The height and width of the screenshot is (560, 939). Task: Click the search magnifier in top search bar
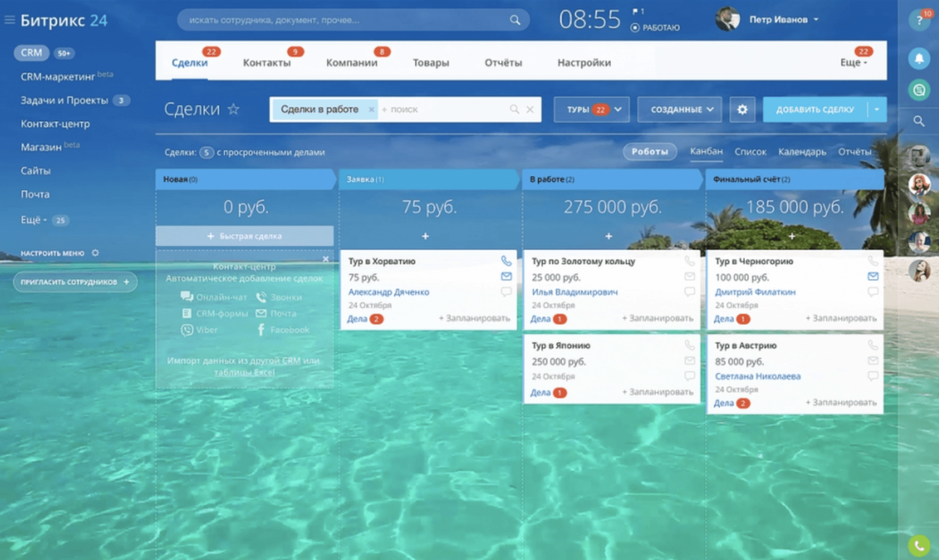click(x=515, y=20)
